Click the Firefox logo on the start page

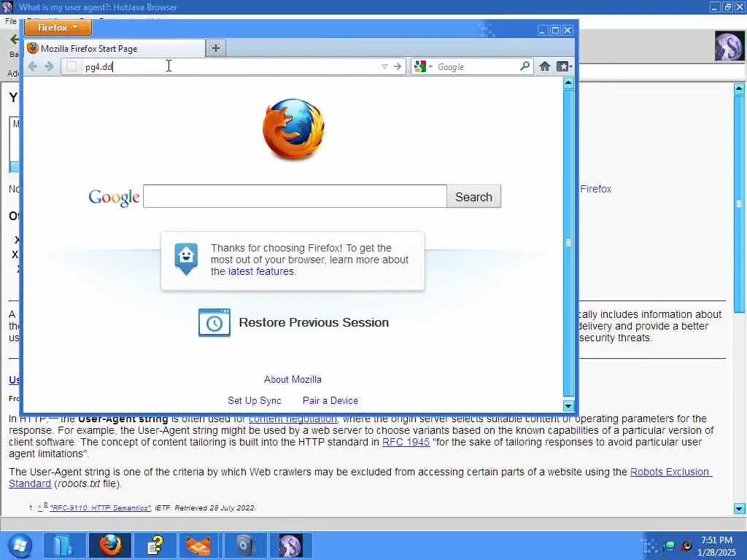pyautogui.click(x=293, y=129)
